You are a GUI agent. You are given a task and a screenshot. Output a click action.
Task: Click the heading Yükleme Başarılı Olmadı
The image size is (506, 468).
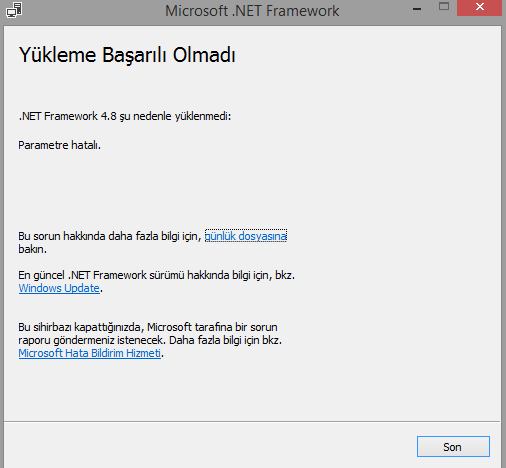pyautogui.click(x=127, y=55)
